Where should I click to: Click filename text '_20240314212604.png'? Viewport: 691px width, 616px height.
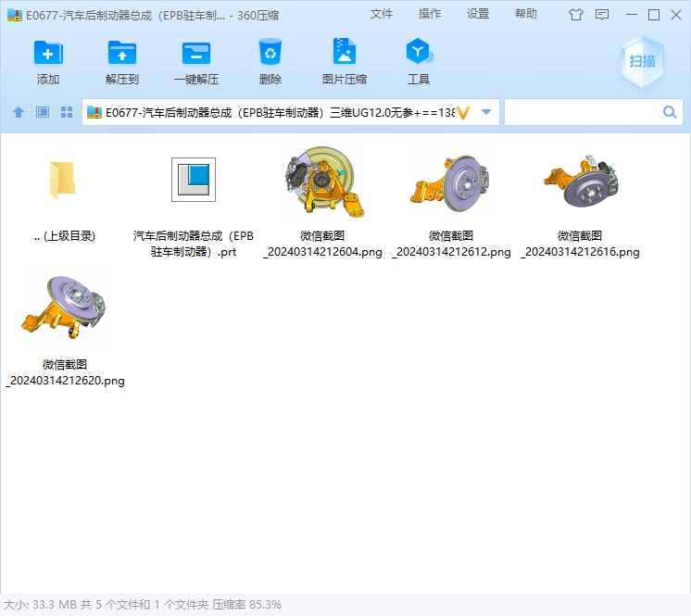coord(322,252)
